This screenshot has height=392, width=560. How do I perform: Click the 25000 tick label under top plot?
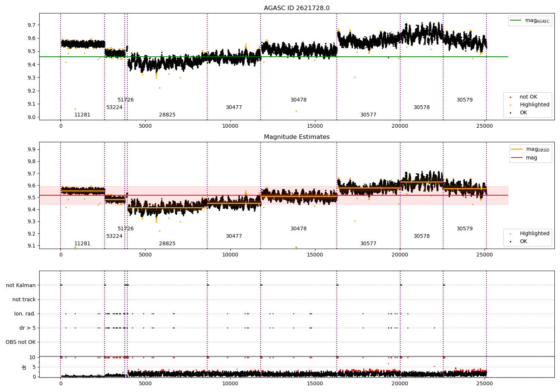(485, 126)
